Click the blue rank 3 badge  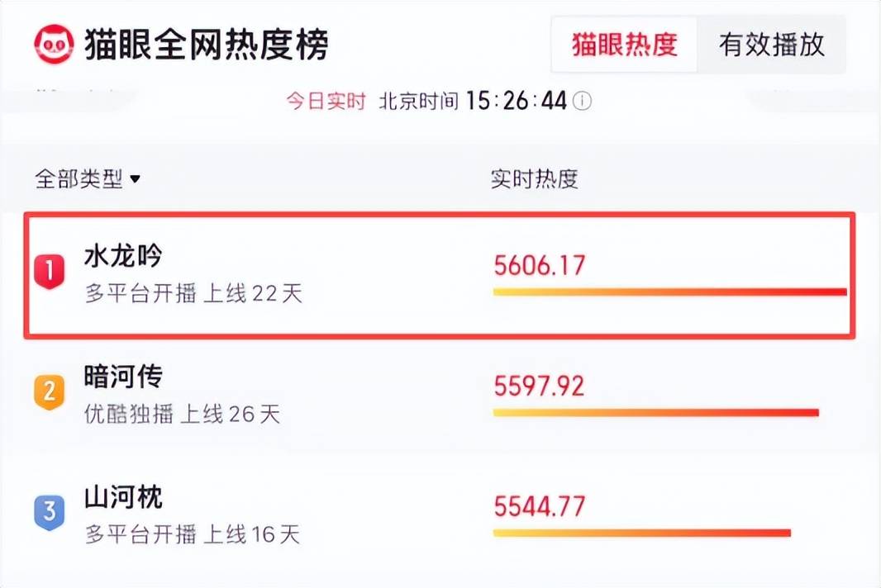pos(50,512)
